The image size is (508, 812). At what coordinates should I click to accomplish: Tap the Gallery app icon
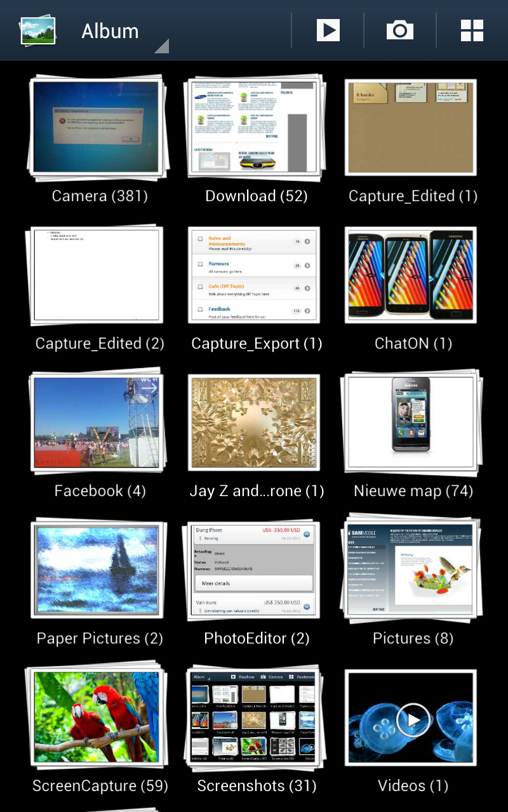pyautogui.click(x=37, y=30)
